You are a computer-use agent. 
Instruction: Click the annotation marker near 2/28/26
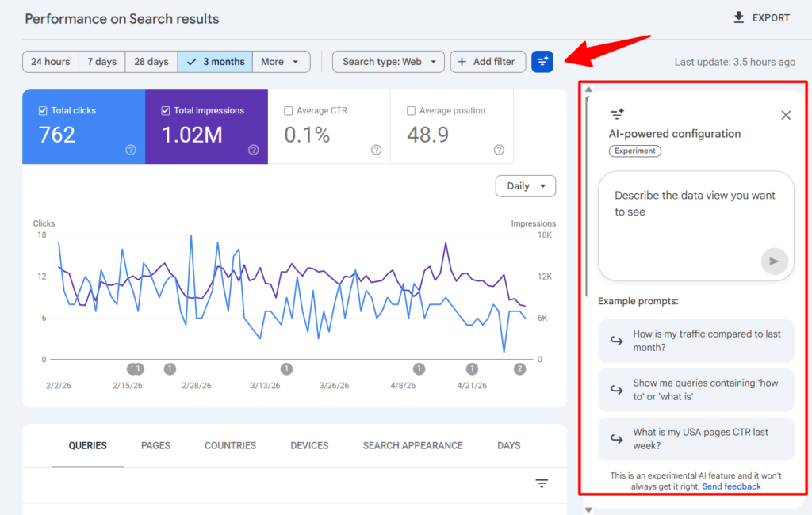170,369
